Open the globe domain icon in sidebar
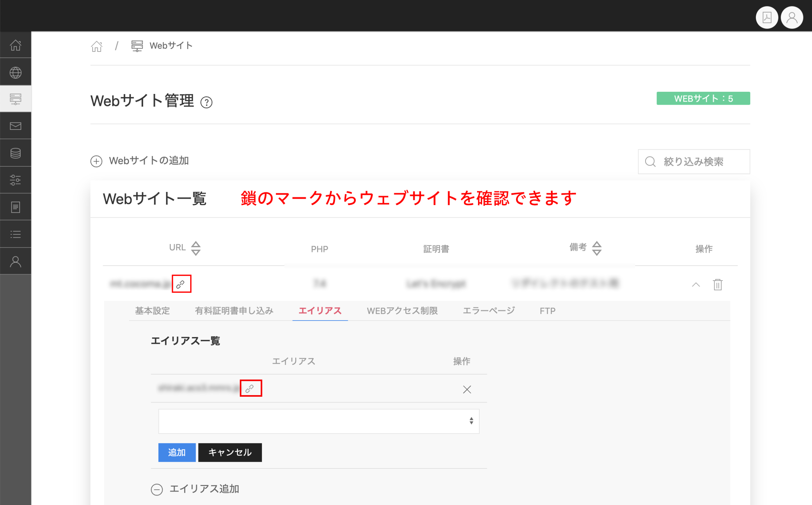This screenshot has width=812, height=505. (15, 72)
